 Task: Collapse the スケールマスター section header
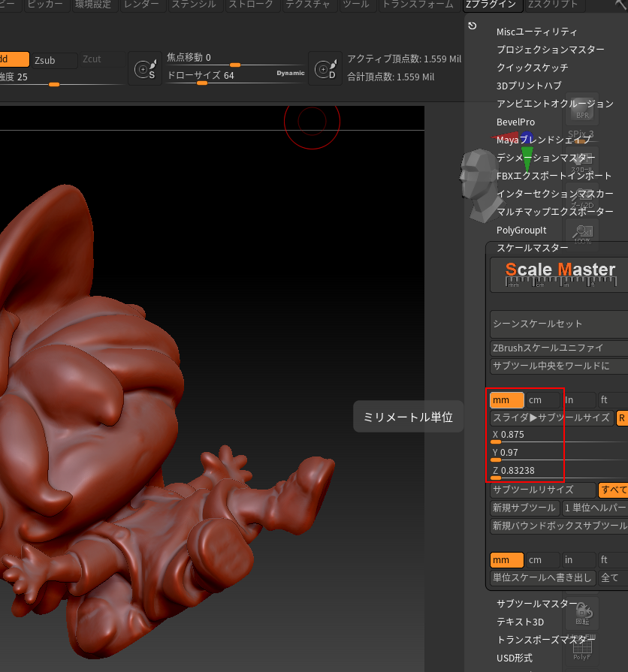pyautogui.click(x=532, y=248)
